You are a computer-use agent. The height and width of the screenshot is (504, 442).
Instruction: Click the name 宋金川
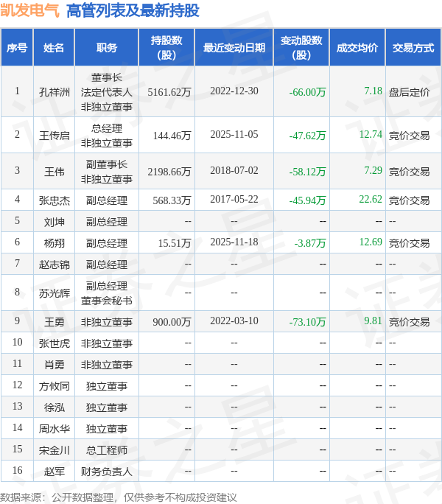point(54,450)
